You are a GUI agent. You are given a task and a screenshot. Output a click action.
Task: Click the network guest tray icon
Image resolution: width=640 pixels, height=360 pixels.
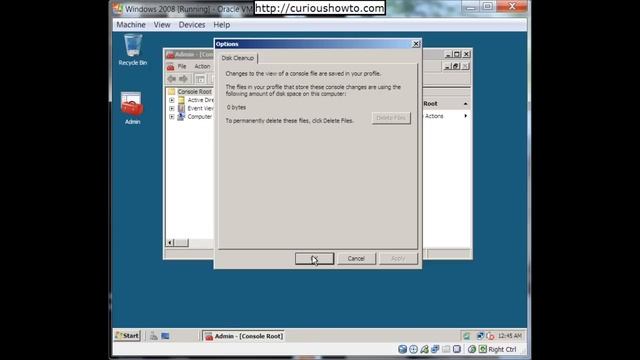point(480,336)
